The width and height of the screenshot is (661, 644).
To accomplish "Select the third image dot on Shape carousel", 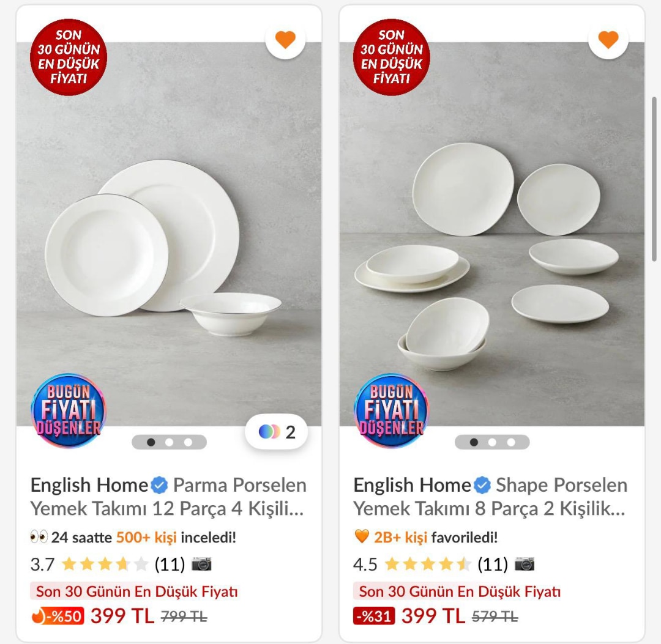I will click(x=511, y=442).
